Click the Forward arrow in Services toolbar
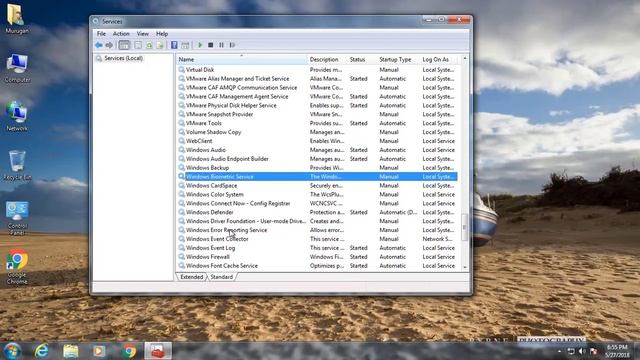The height and width of the screenshot is (360, 640). [109, 45]
